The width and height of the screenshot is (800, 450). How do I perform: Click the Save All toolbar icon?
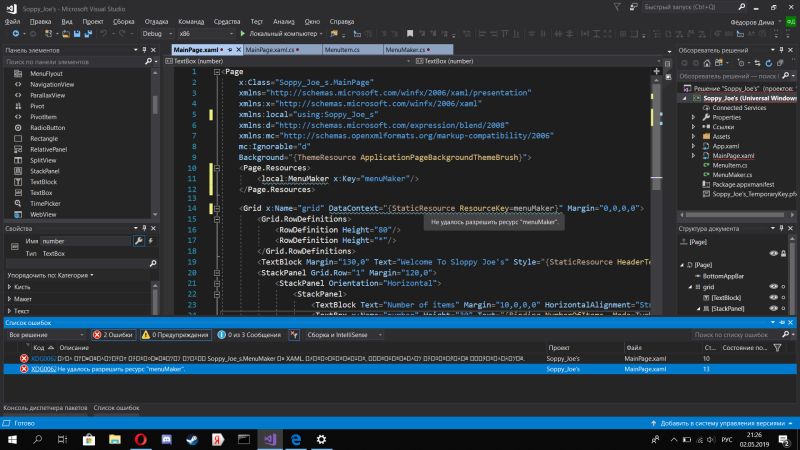pos(88,34)
